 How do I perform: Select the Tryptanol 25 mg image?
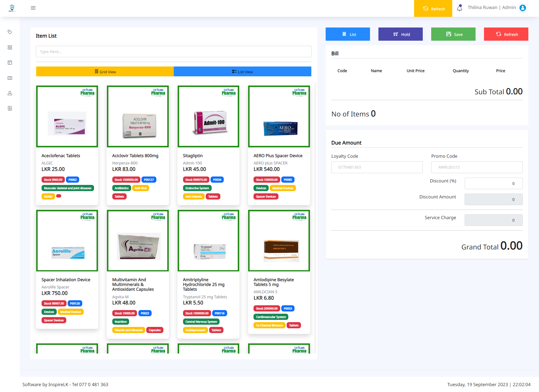coord(208,241)
